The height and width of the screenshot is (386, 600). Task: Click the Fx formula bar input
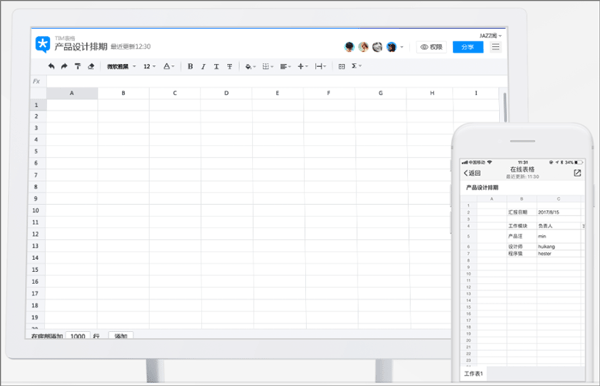(x=277, y=81)
